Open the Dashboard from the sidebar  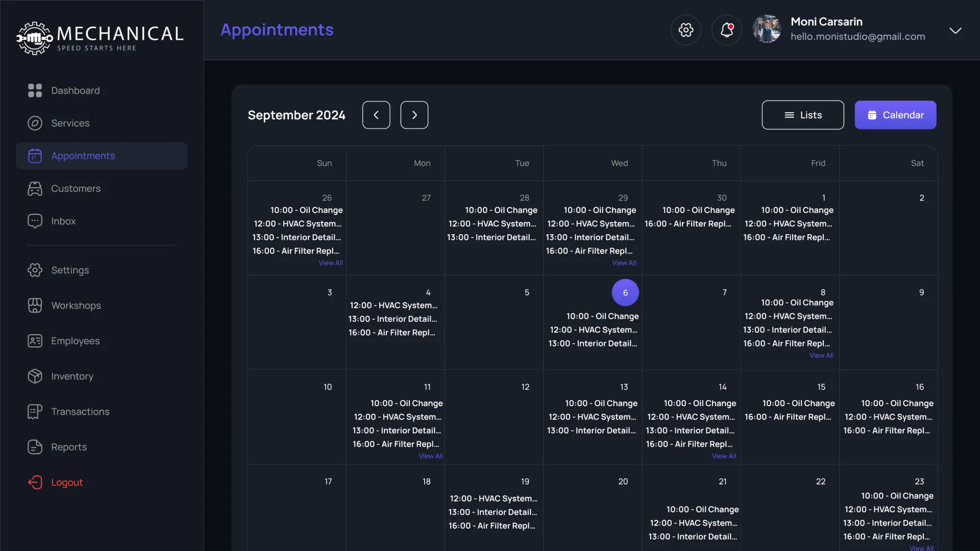point(75,90)
